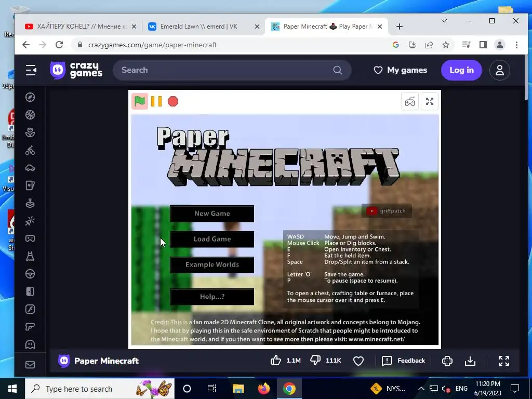
Task: Open the Help...? menu button
Action: 212,297
